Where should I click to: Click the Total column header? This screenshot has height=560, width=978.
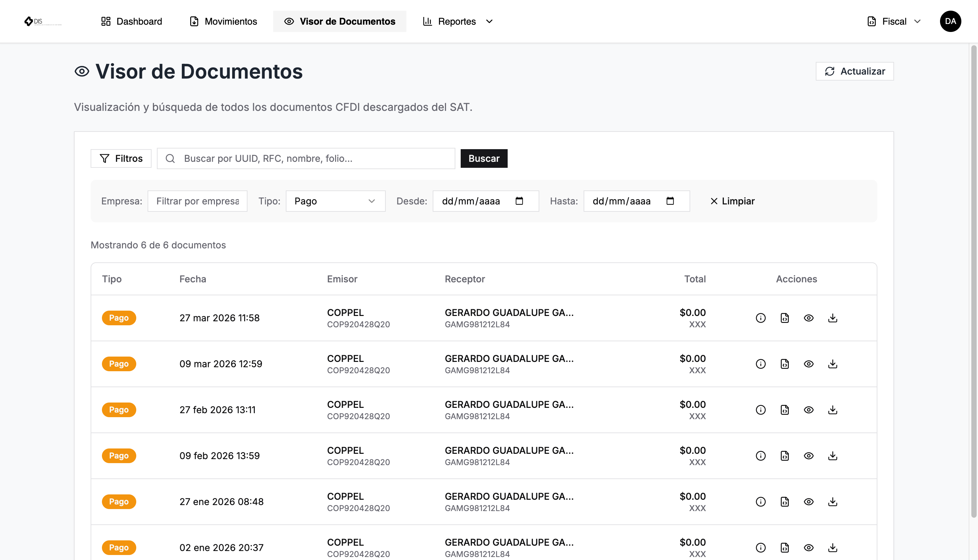(695, 279)
